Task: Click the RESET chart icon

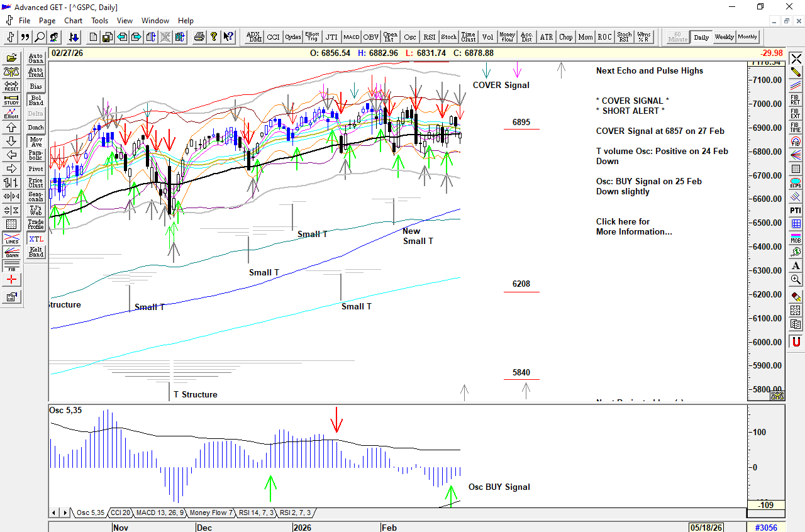Action: click(11, 86)
